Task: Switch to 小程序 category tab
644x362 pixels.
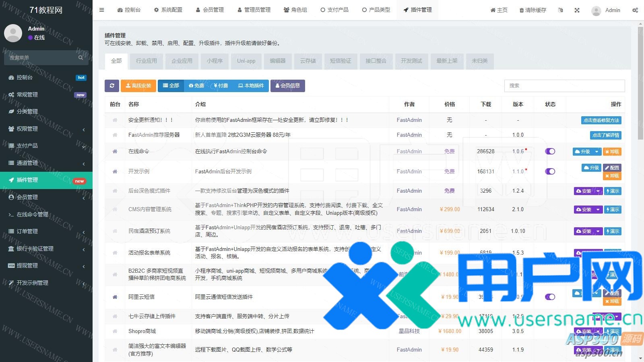Action: [x=215, y=61]
